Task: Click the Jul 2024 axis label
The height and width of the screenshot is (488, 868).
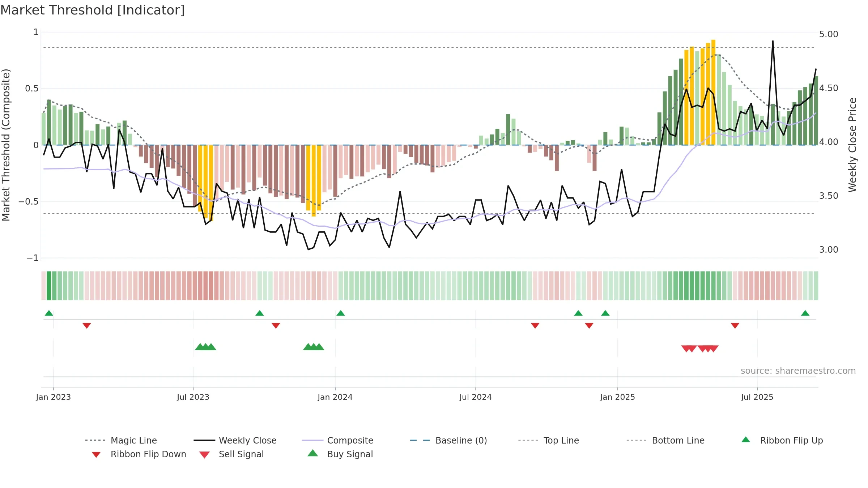Action: click(476, 397)
